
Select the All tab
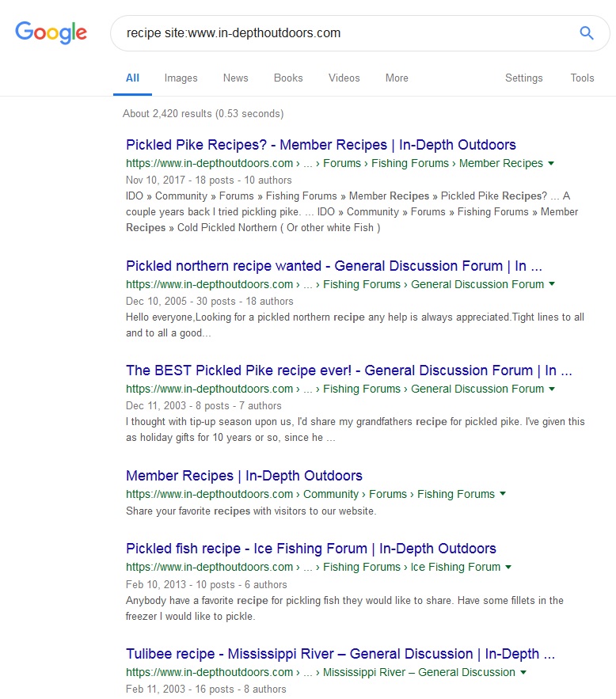click(x=132, y=78)
